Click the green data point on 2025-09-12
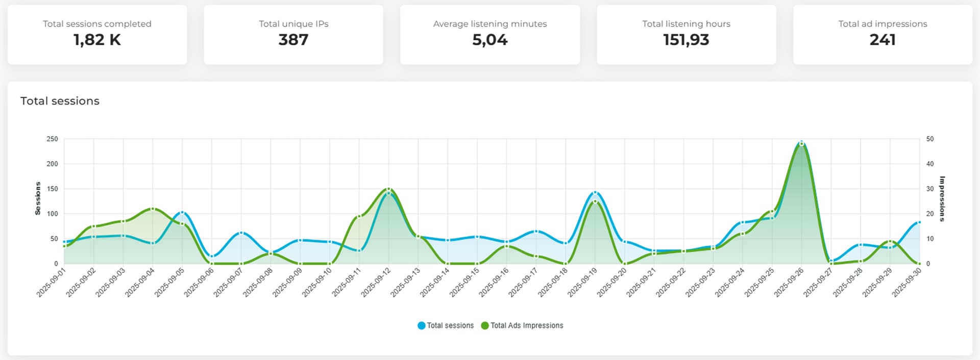Image resolution: width=980 pixels, height=360 pixels. click(388, 189)
